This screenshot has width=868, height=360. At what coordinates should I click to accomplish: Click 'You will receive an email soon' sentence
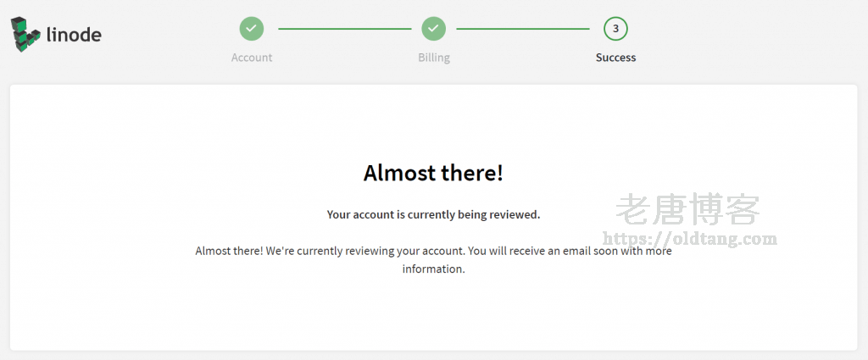click(x=559, y=251)
